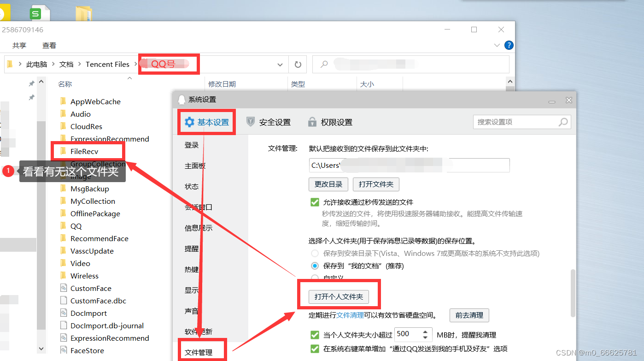
Task: Open the 基本设置 gear tab
Action: [x=207, y=122]
